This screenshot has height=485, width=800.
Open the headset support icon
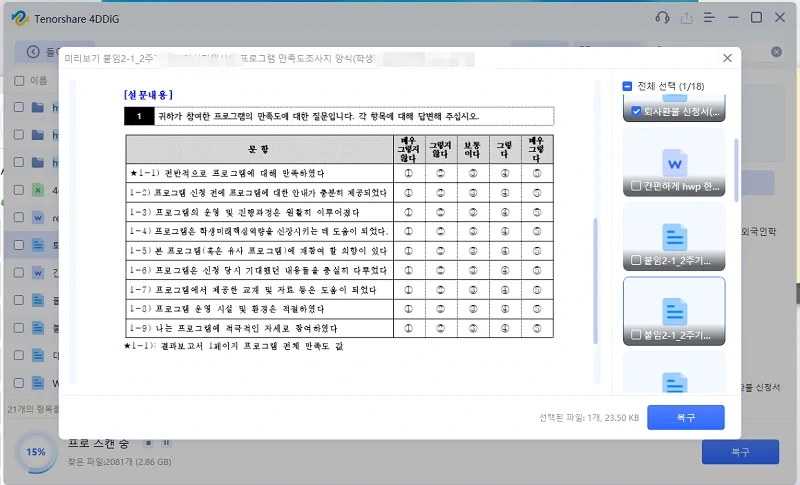click(662, 18)
